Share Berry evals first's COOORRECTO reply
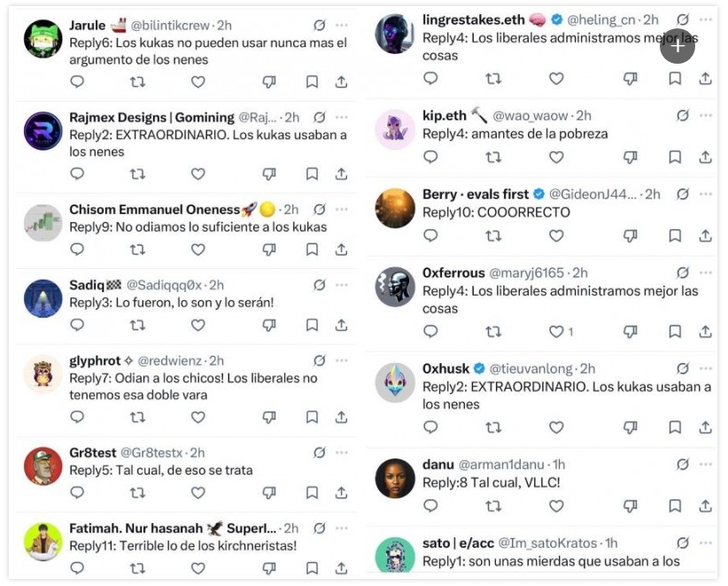This screenshot has height=586, width=728. click(x=705, y=235)
